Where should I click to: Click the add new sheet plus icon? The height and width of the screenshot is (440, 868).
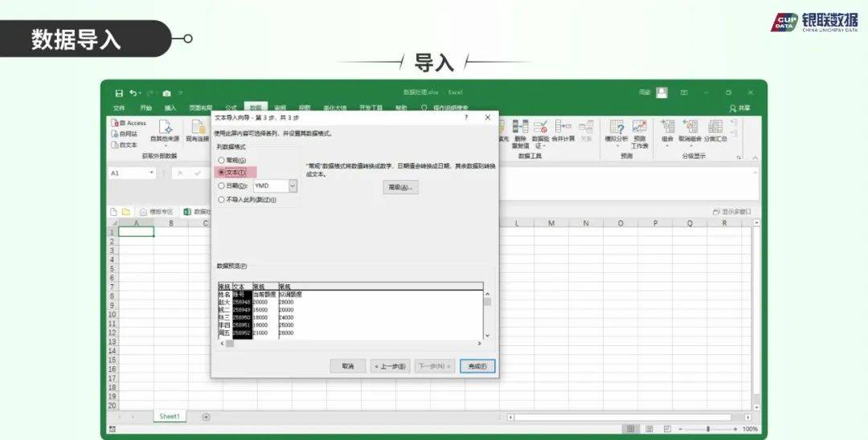(206, 417)
